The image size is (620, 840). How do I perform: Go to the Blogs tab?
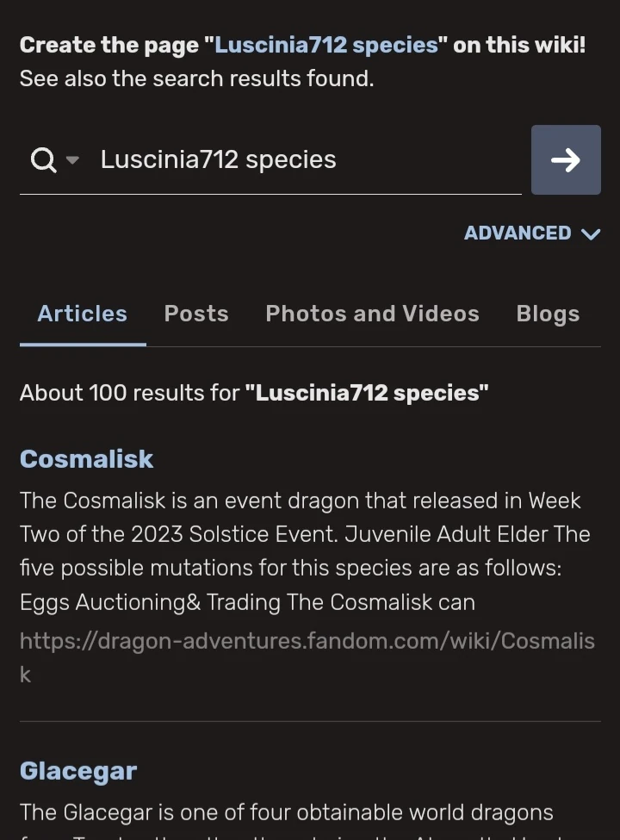(x=548, y=314)
